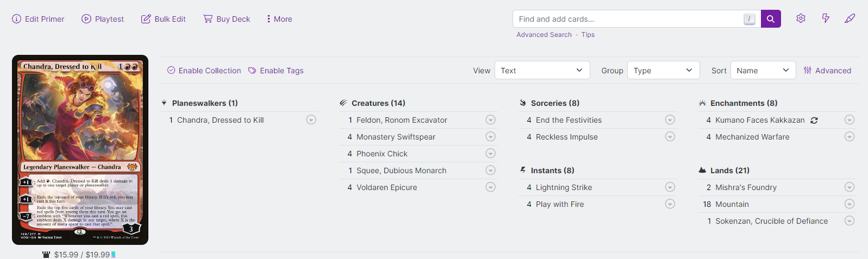Open the View dropdown showing Text
Viewport: 868px width, 259px height.
[542, 71]
